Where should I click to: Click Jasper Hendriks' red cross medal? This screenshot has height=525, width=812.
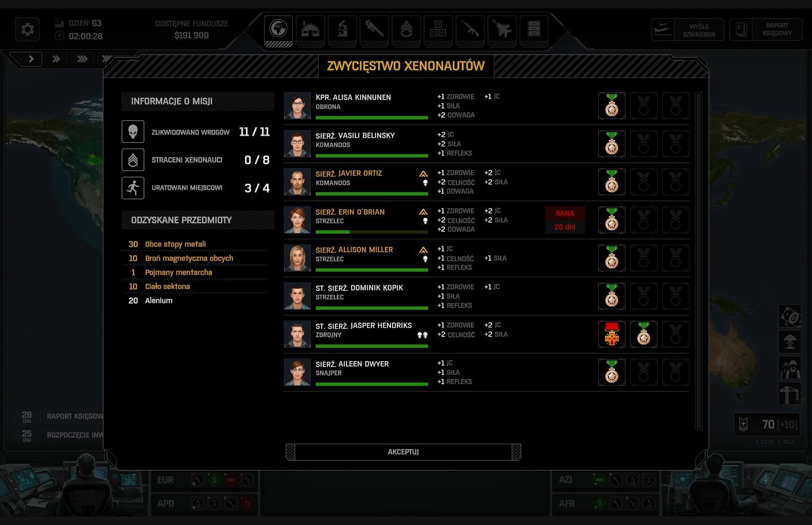tap(611, 334)
